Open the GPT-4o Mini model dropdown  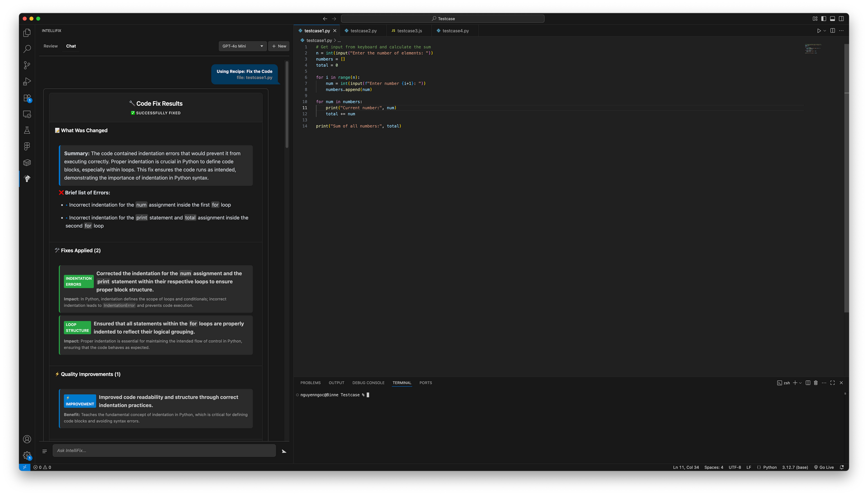(x=243, y=46)
